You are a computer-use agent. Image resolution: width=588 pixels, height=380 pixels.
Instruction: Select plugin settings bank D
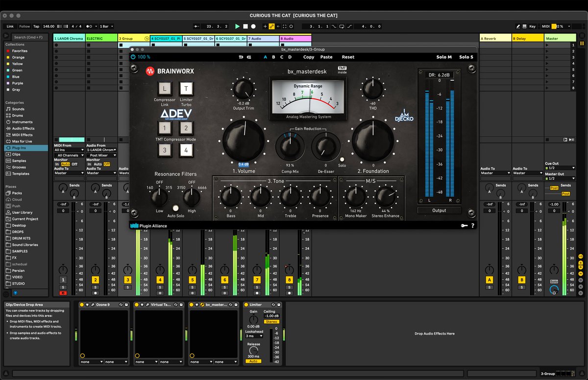(290, 57)
